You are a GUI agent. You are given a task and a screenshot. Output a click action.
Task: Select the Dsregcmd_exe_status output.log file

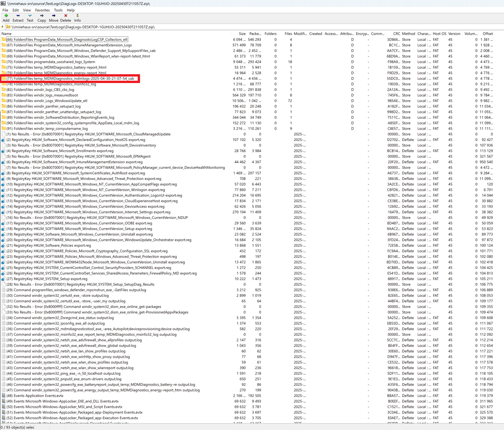point(60,318)
